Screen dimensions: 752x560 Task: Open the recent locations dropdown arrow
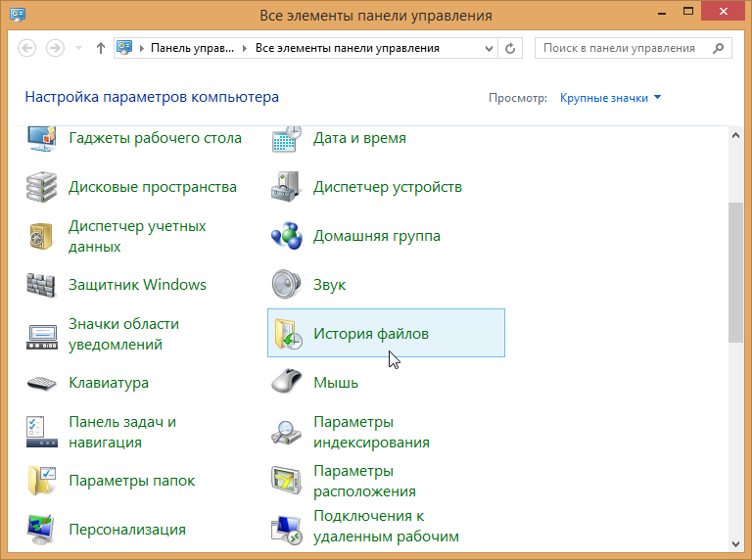click(78, 48)
